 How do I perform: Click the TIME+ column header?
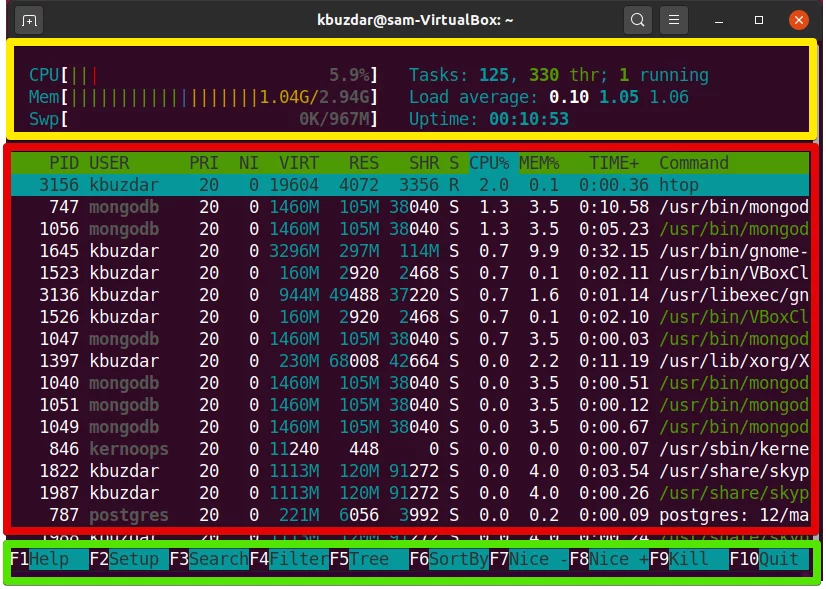click(x=614, y=163)
